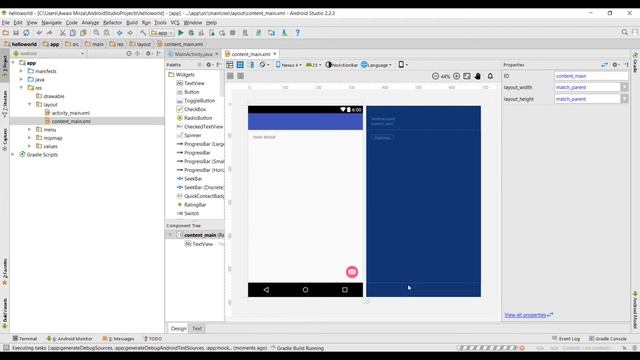
Task: Click the Paste icon in toolbar
Action: (x=83, y=33)
